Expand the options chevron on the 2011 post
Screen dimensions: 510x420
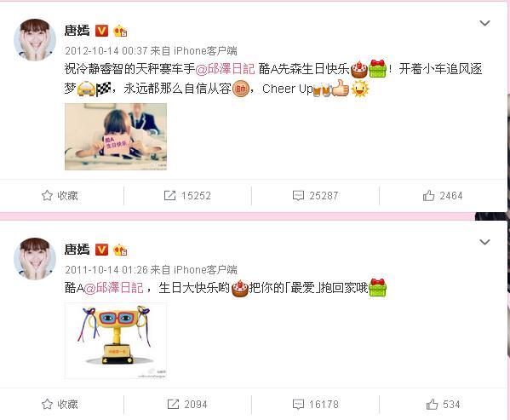(484, 242)
